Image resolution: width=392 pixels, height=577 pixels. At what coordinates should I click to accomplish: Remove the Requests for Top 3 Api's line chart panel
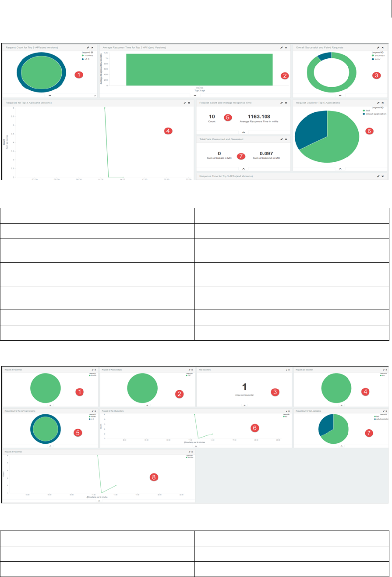[189, 103]
